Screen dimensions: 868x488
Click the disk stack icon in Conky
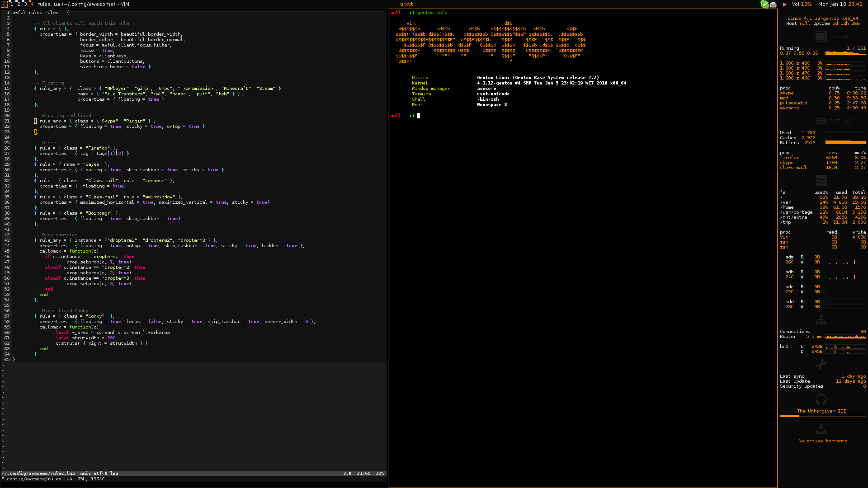821,180
